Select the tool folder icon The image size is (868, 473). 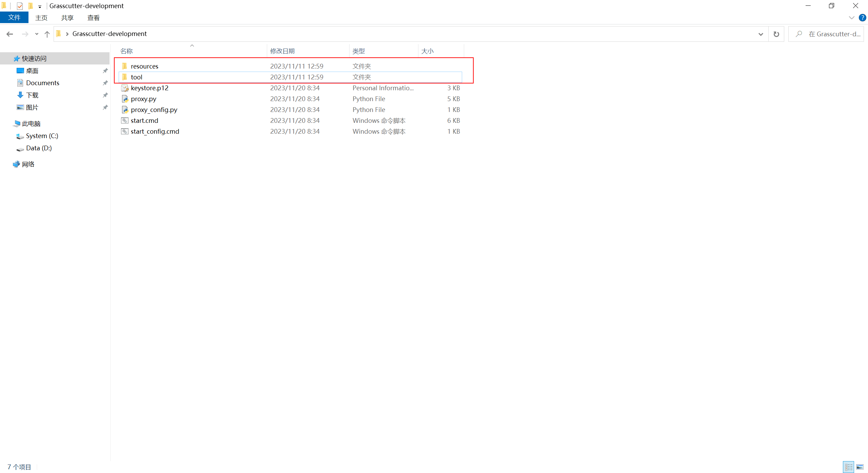coord(125,77)
